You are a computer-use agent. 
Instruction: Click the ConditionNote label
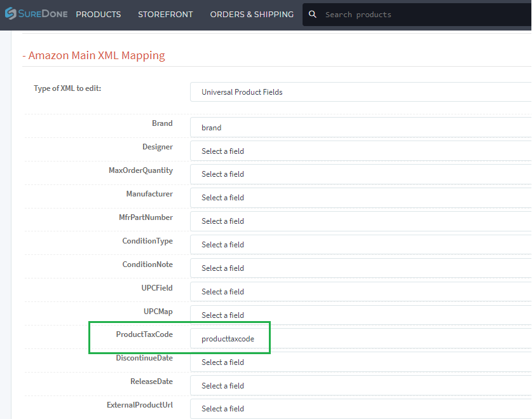pos(147,264)
